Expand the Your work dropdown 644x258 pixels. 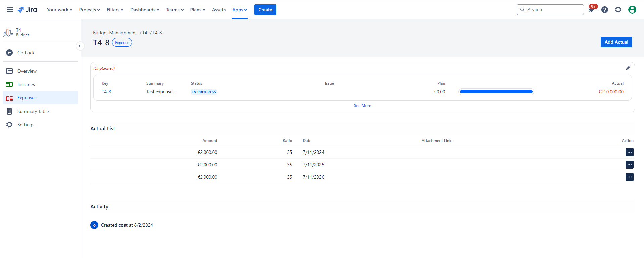point(60,10)
